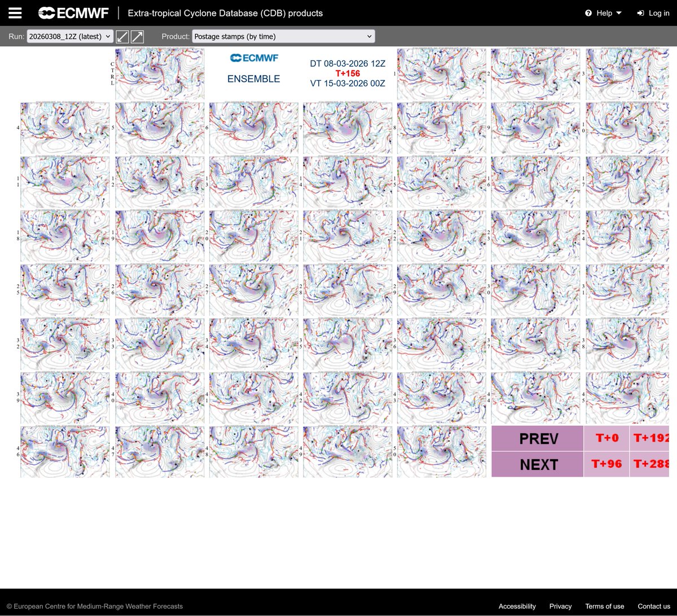Jump to T+96 time step

point(606,465)
